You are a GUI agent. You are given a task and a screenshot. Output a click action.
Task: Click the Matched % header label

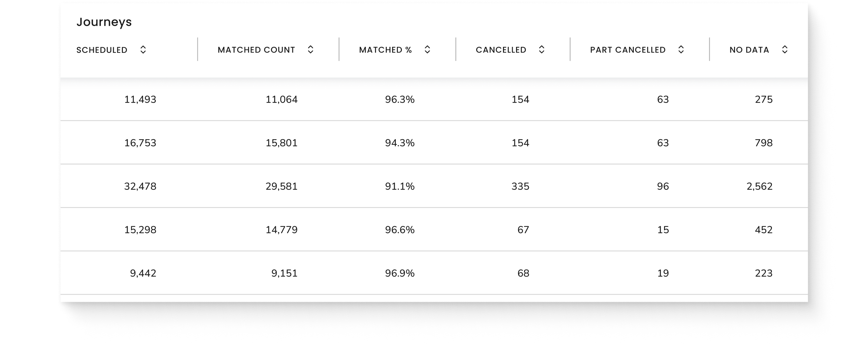tap(385, 50)
